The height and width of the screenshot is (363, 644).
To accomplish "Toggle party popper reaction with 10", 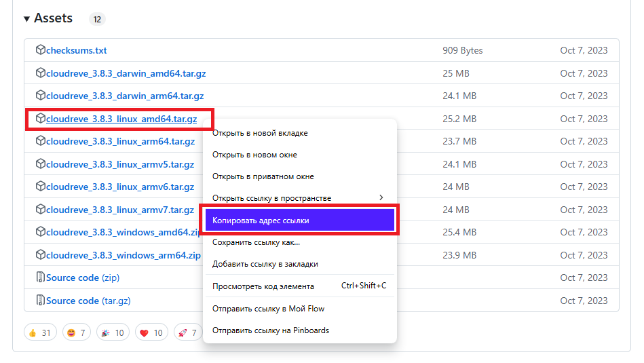I will pyautogui.click(x=113, y=332).
